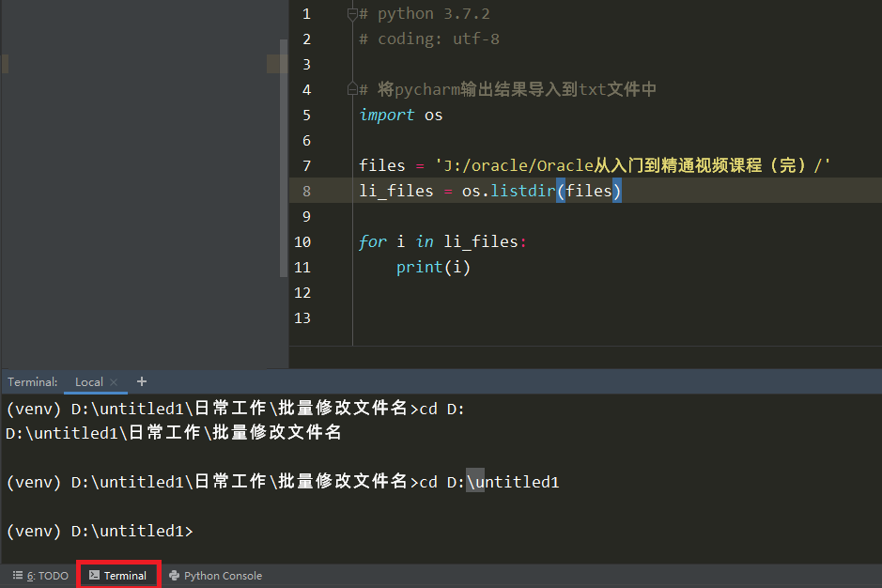Screen dimensions: 882x588
Task: Collapse the comment fold marker on line 1
Action: coord(352,13)
